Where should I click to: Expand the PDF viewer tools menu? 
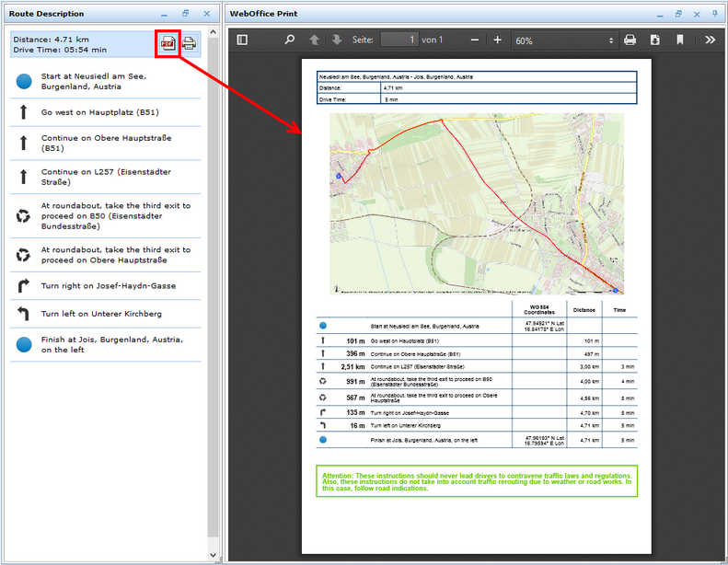pos(711,40)
